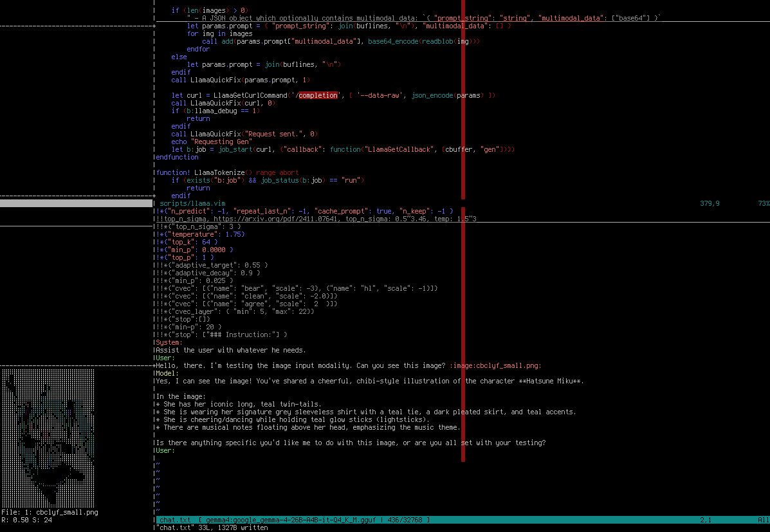Click the 'call LlamaQuickFix(curl, 0)' line
This screenshot has width=770, height=532.
(223, 103)
